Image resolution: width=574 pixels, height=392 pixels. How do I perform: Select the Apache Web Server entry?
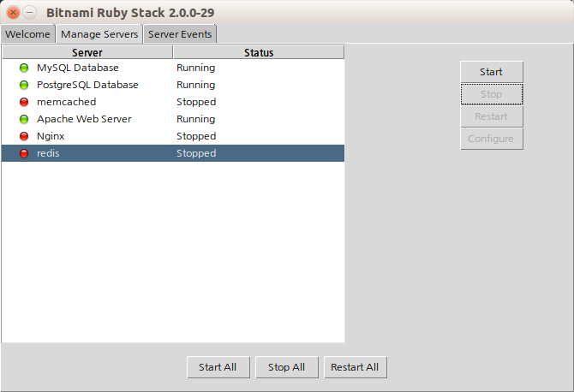pos(173,119)
